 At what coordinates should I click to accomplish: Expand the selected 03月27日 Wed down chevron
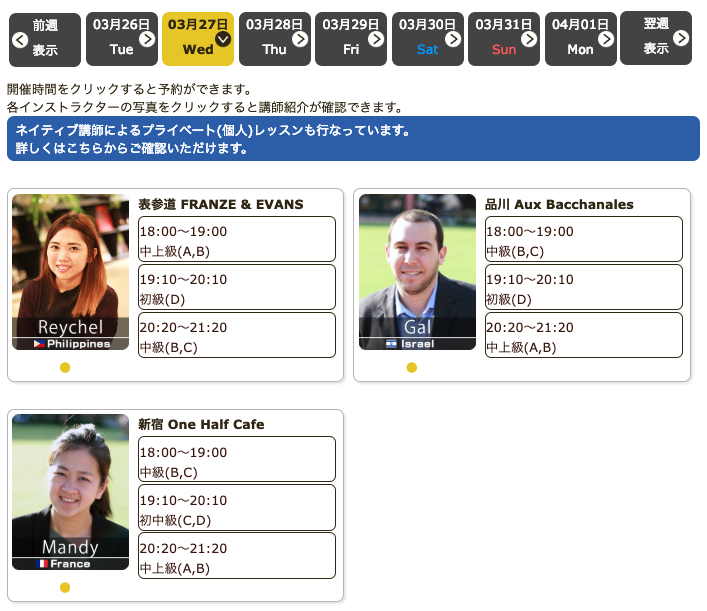click(x=223, y=39)
